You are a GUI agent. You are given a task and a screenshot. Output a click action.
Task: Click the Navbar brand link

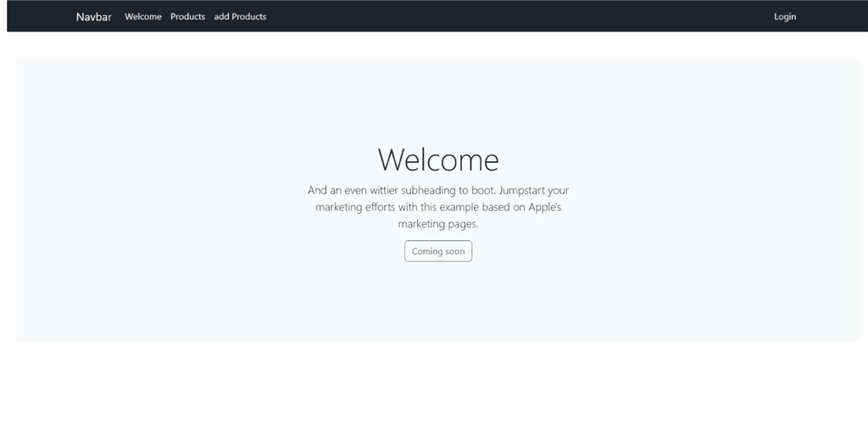93,17
